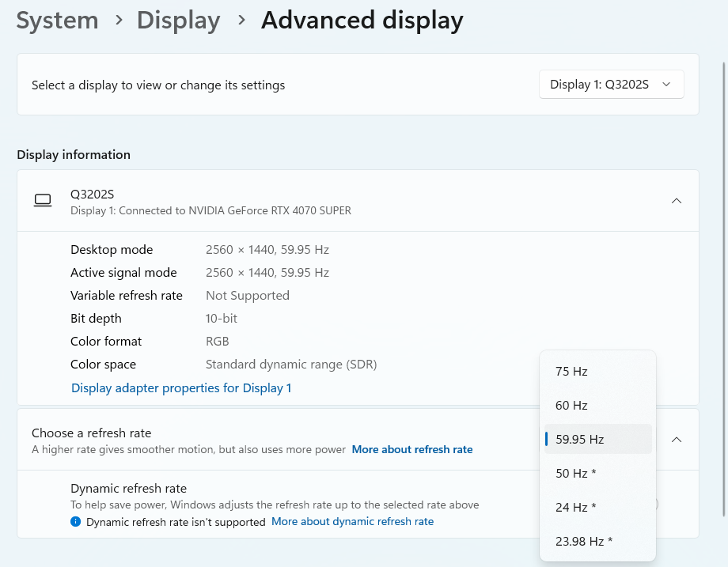Click the vertical scrollbar on the right
728x567 pixels.
click(x=723, y=289)
